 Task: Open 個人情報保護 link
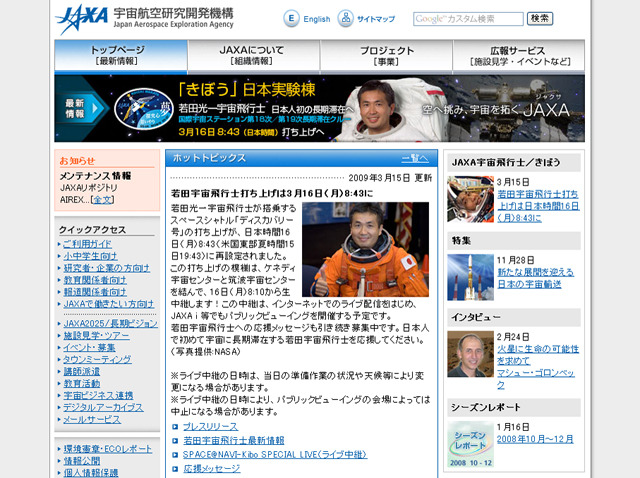91,473
